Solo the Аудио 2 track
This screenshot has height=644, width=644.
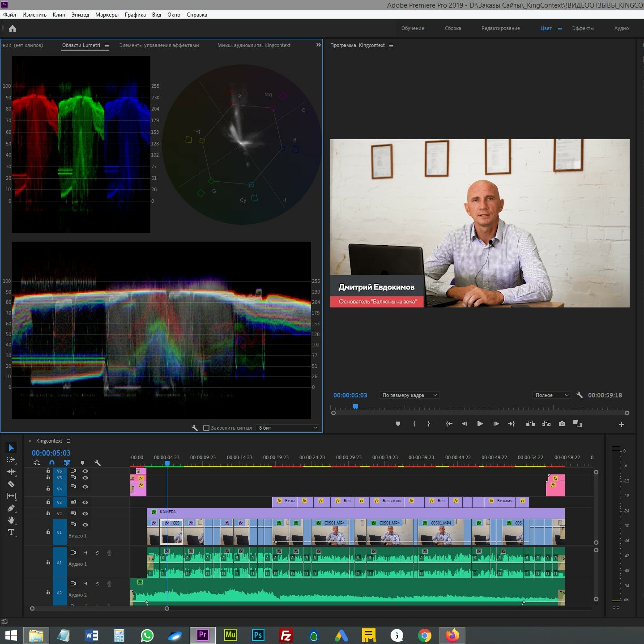[97, 584]
